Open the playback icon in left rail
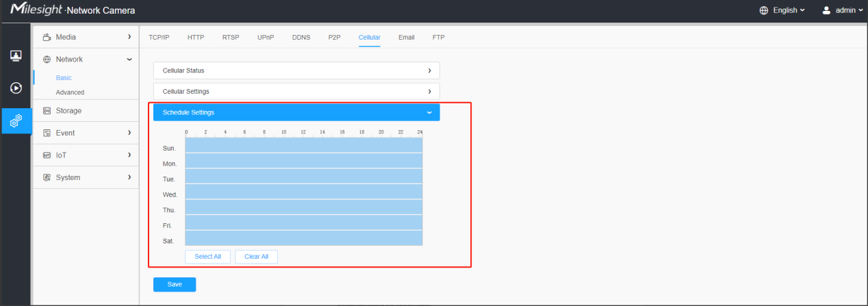The image size is (868, 306). (16, 88)
